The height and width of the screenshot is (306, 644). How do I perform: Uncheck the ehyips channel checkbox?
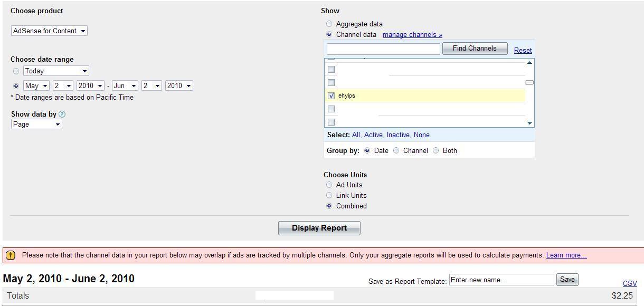point(331,95)
